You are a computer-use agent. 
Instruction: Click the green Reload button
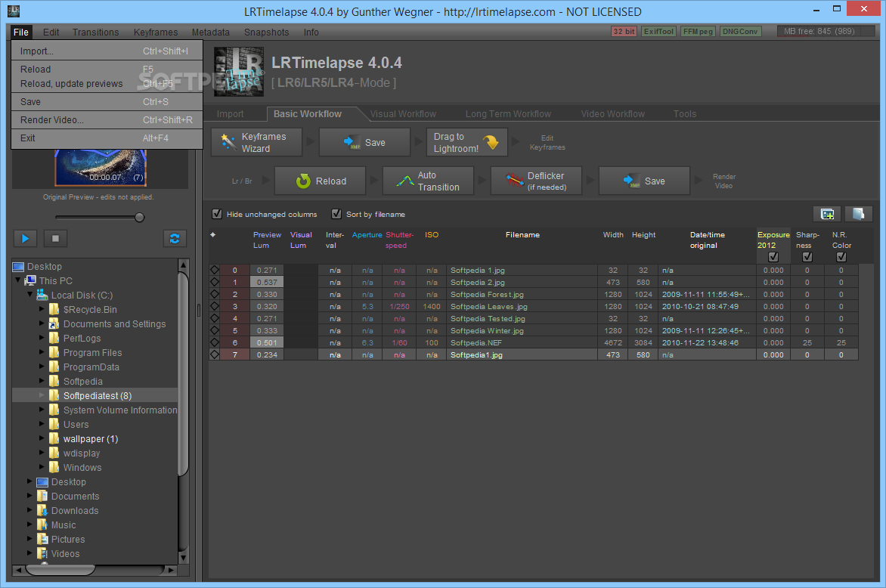click(x=321, y=181)
